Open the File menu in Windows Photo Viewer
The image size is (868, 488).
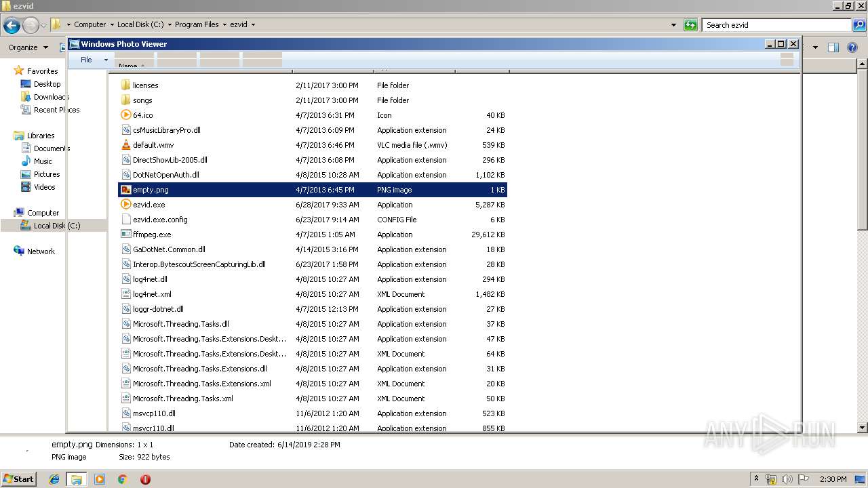[x=86, y=60]
